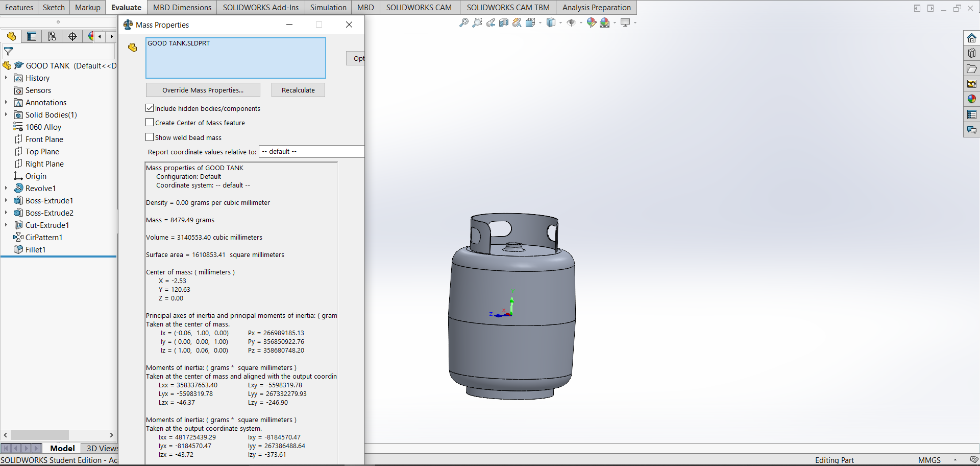Image resolution: width=980 pixels, height=466 pixels.
Task: Open the SOLIDWORKS CAM tab
Action: 419,7
